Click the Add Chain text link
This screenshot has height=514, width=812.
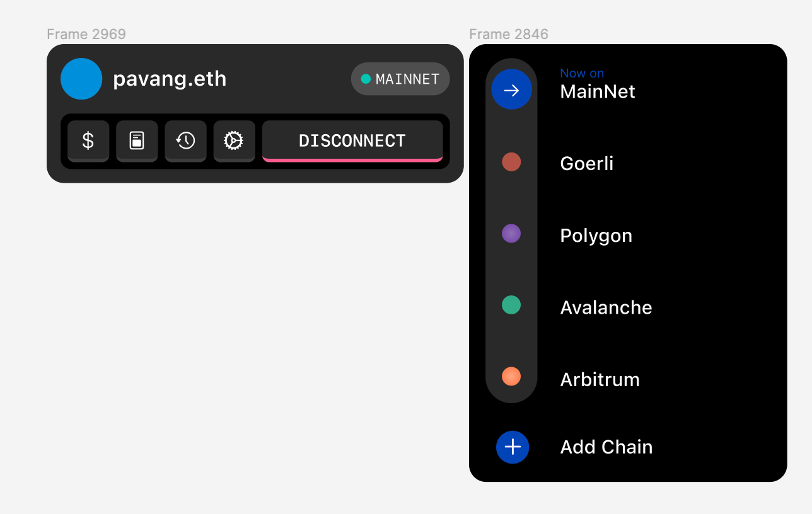click(606, 447)
